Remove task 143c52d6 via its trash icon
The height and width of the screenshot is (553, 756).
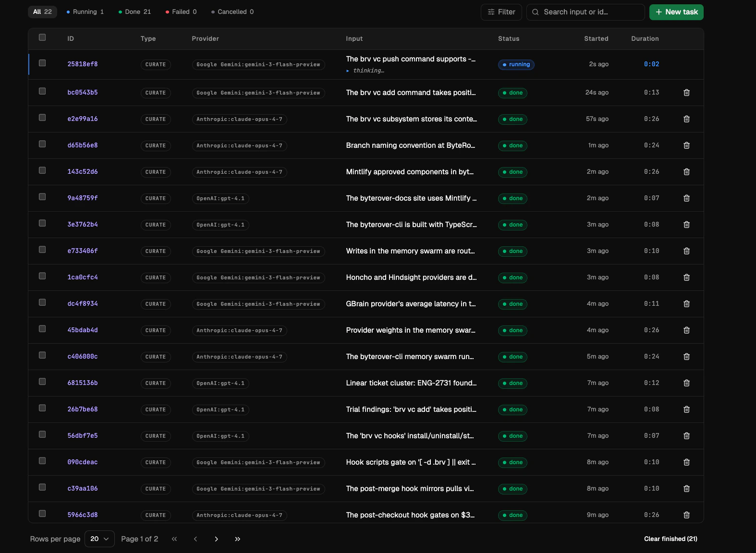click(686, 172)
